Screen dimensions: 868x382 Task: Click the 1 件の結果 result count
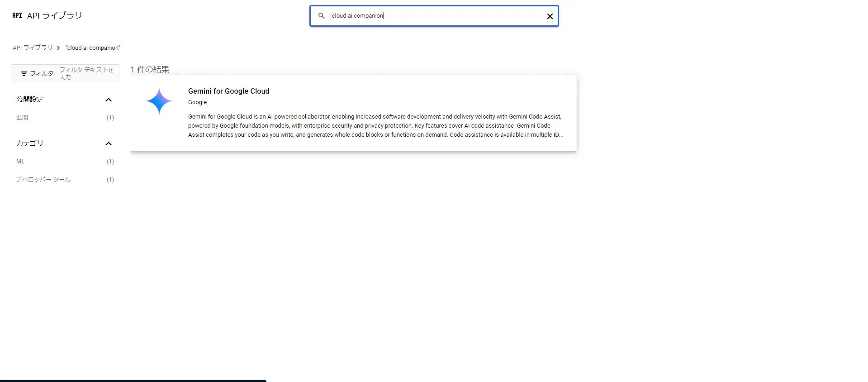tap(150, 69)
